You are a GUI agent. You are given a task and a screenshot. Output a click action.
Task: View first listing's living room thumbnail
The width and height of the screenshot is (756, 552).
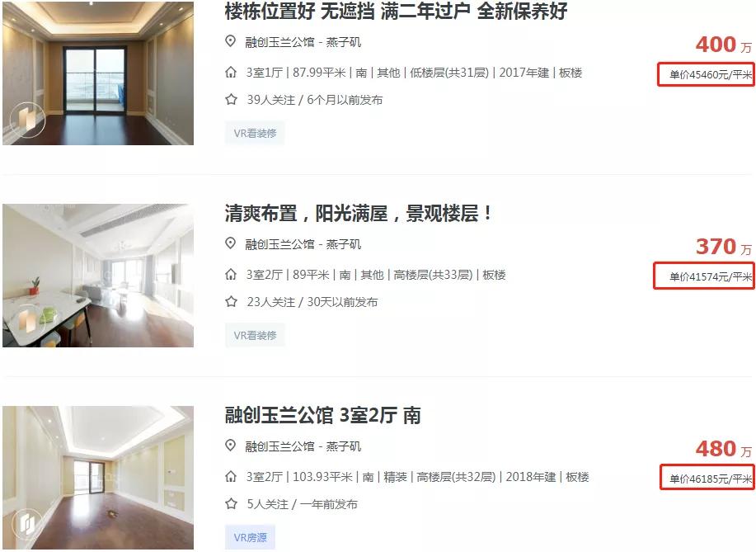(x=98, y=73)
